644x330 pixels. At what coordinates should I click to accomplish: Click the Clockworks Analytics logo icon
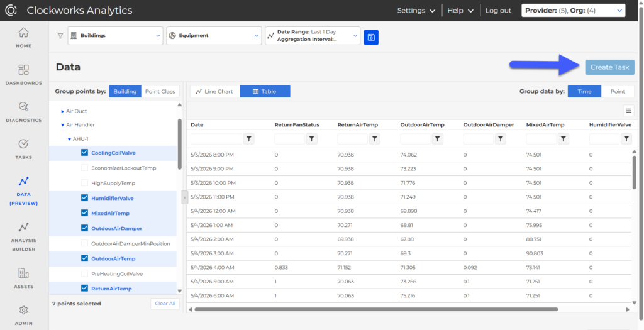pyautogui.click(x=11, y=10)
